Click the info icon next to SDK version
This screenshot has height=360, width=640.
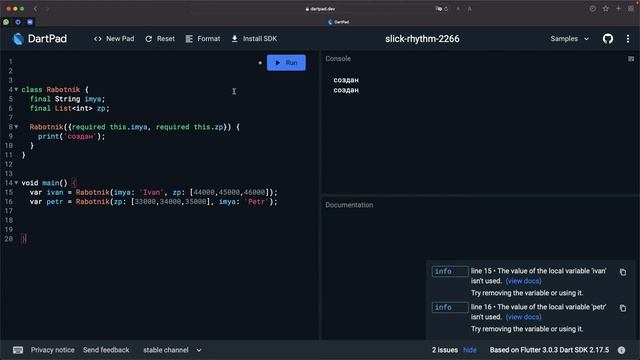(x=621, y=350)
